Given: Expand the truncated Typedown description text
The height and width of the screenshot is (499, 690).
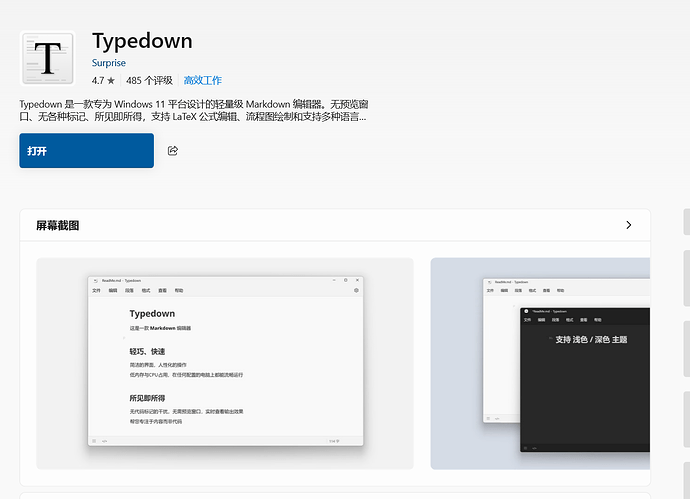Looking at the screenshot, I should click(x=193, y=110).
